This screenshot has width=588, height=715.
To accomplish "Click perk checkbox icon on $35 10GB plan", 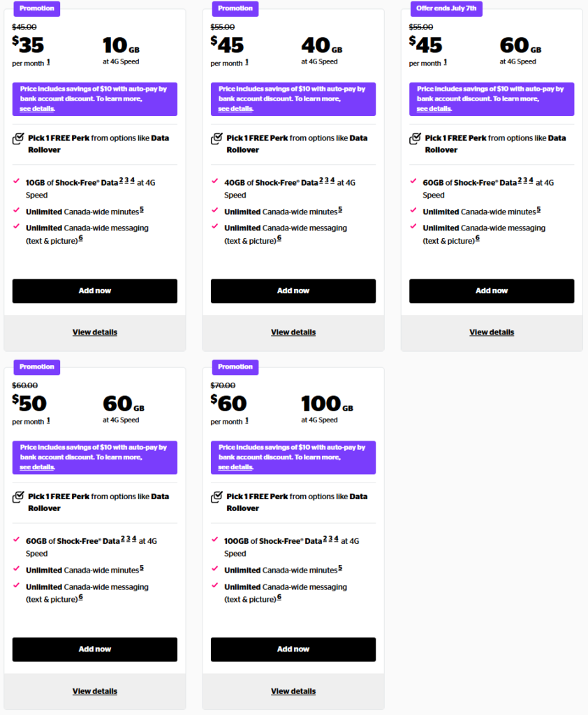I will coord(18,139).
